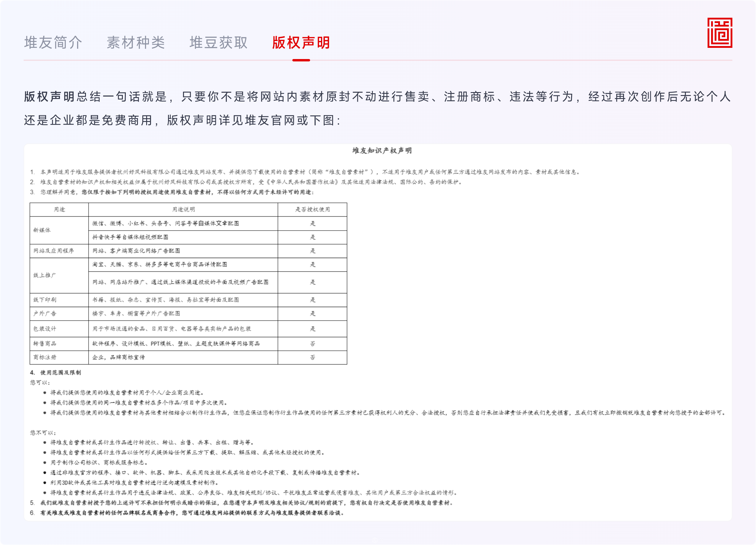The image size is (756, 545).
Task: Click the bold 版权声明 text in paragraph
Action: tap(49, 97)
